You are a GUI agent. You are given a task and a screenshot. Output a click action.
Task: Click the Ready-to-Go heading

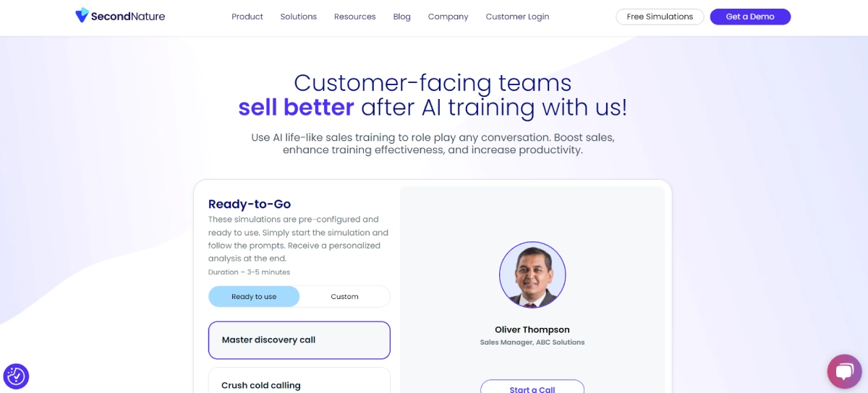(250, 204)
